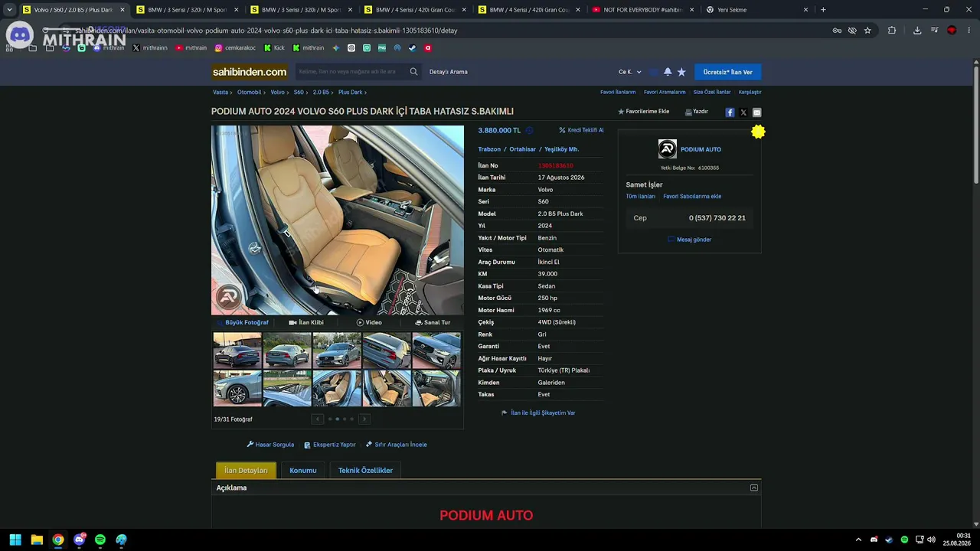
Task: Click the Karşılaştır link
Action: pos(750,93)
